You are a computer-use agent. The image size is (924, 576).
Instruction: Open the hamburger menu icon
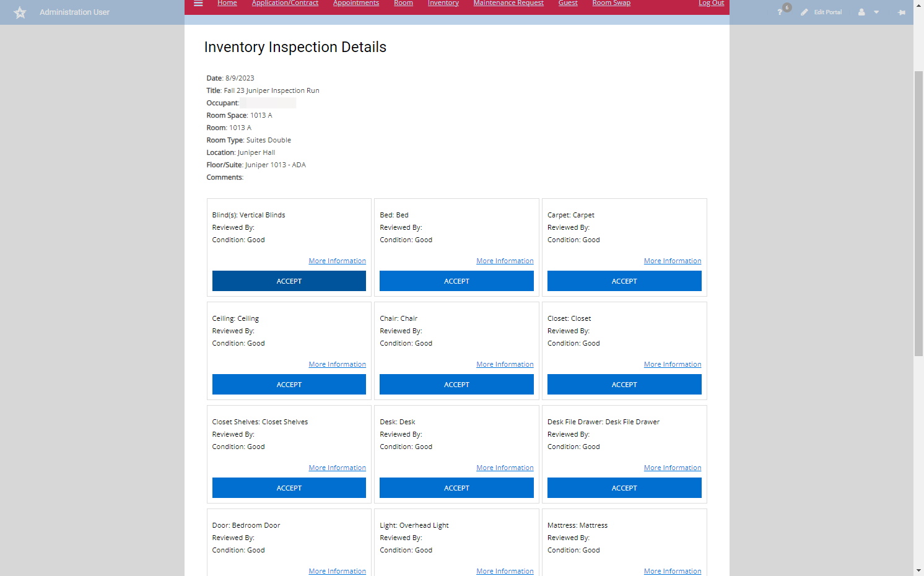tap(198, 3)
